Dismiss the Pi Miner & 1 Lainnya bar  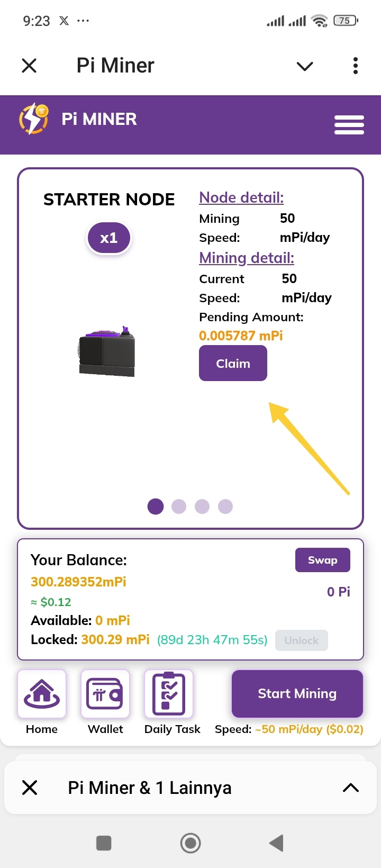click(x=30, y=788)
